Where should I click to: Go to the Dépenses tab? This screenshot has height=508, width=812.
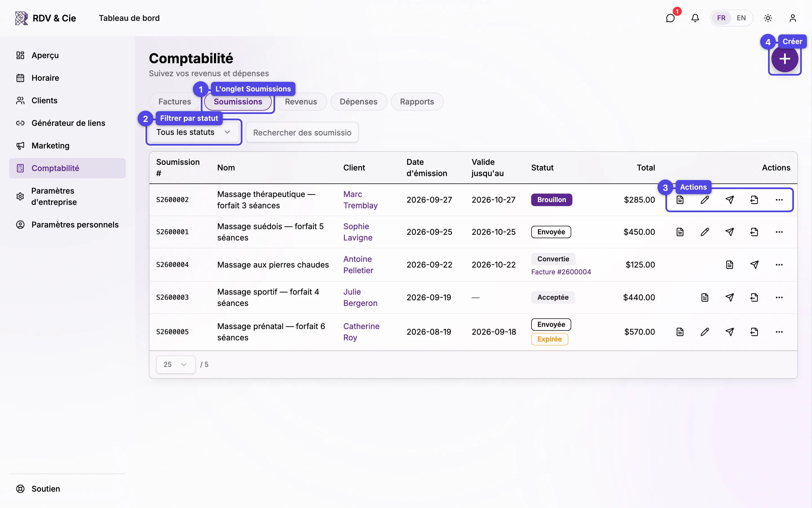click(x=358, y=102)
